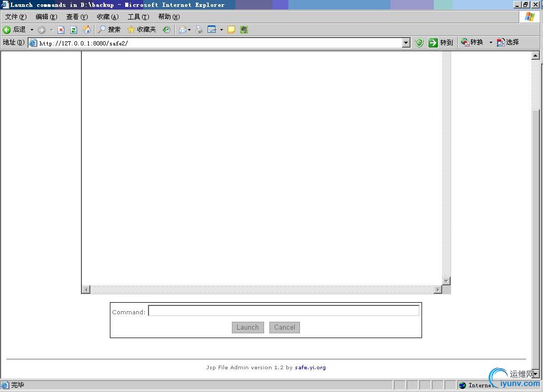Click the Mail envelope icon
Image resolution: width=543 pixels, height=392 pixels.
183,30
